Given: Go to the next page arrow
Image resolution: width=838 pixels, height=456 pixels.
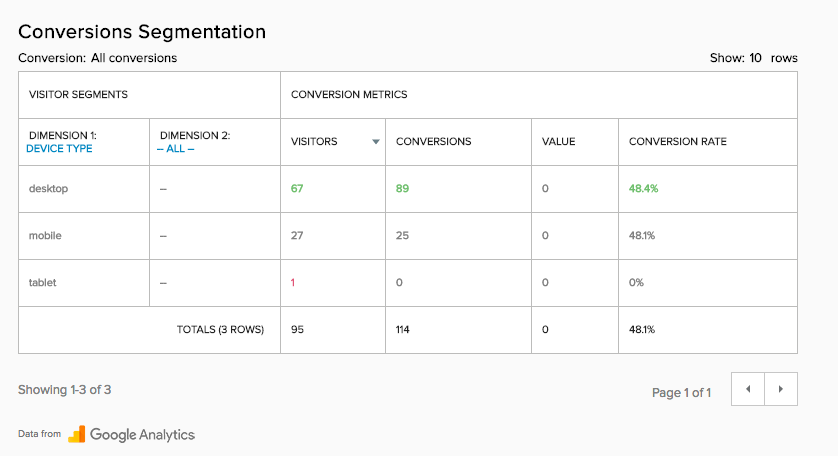Looking at the screenshot, I should pos(781,389).
